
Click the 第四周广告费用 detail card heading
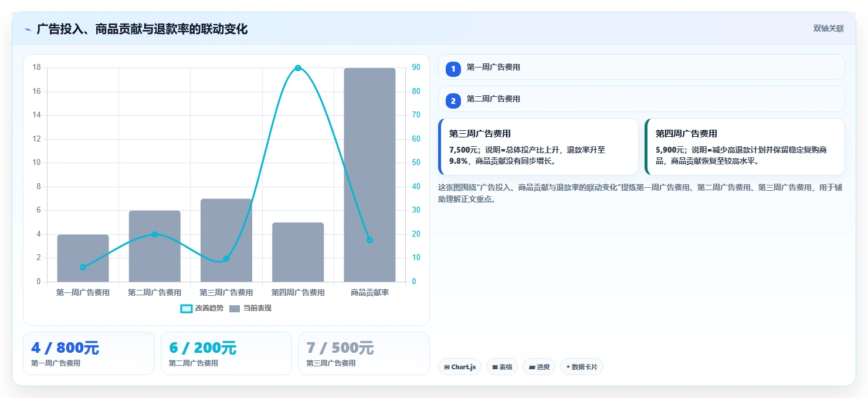pyautogui.click(x=686, y=134)
